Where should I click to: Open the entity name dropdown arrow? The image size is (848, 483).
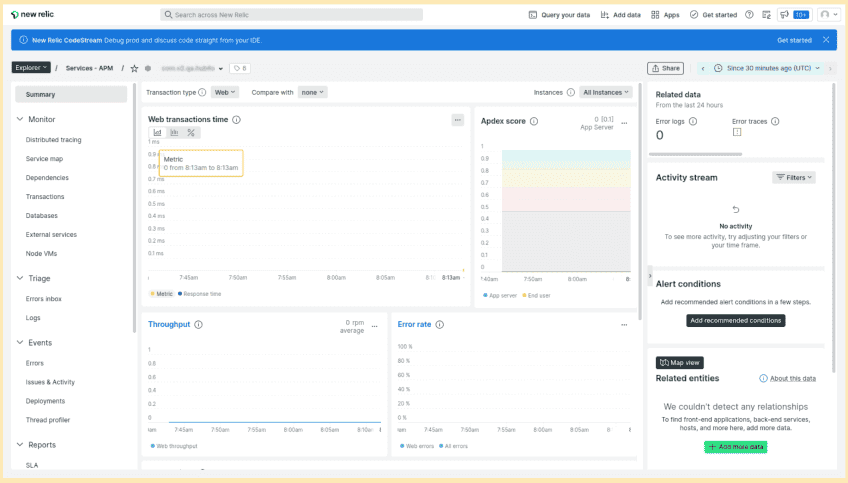[x=221, y=69]
